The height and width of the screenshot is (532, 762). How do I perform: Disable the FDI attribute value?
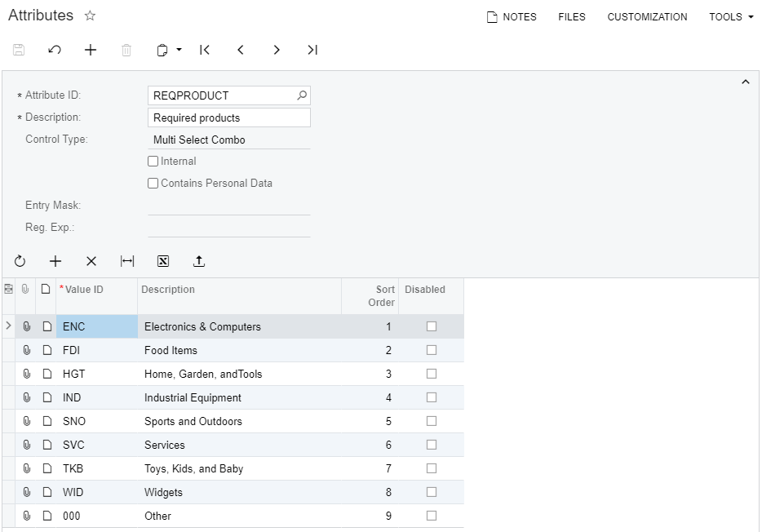point(431,349)
